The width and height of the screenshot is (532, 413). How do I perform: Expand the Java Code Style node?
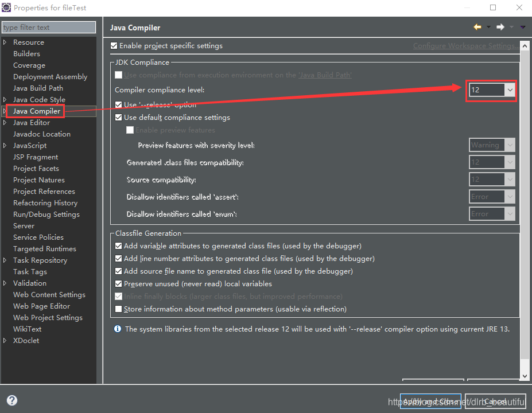[5, 99]
